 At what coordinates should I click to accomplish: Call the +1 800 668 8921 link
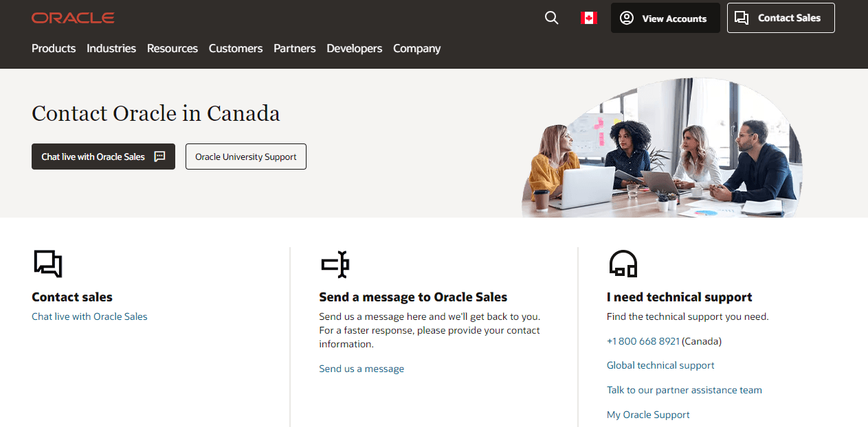tap(643, 341)
